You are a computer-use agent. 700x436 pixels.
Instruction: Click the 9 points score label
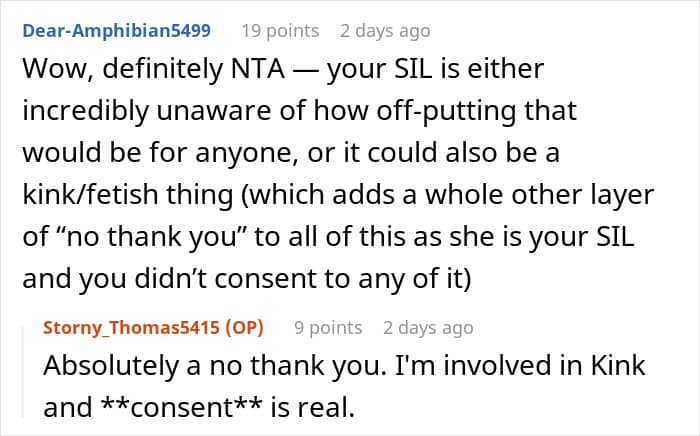328,328
